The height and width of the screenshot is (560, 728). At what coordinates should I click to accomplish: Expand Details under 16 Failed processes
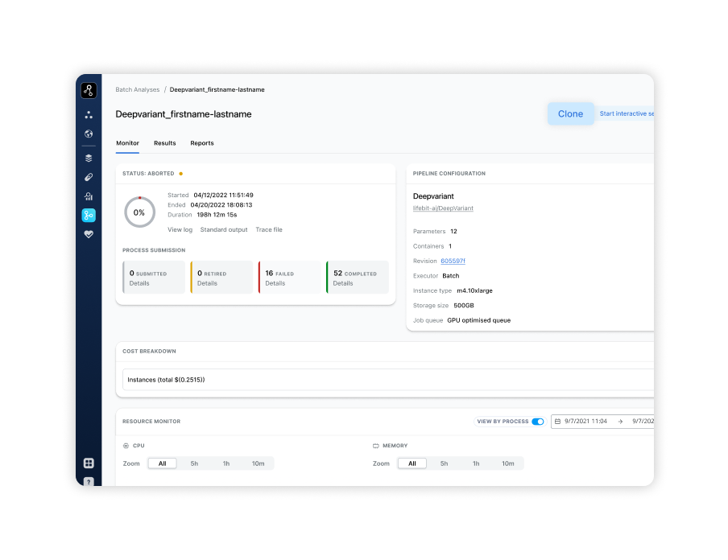tap(275, 283)
